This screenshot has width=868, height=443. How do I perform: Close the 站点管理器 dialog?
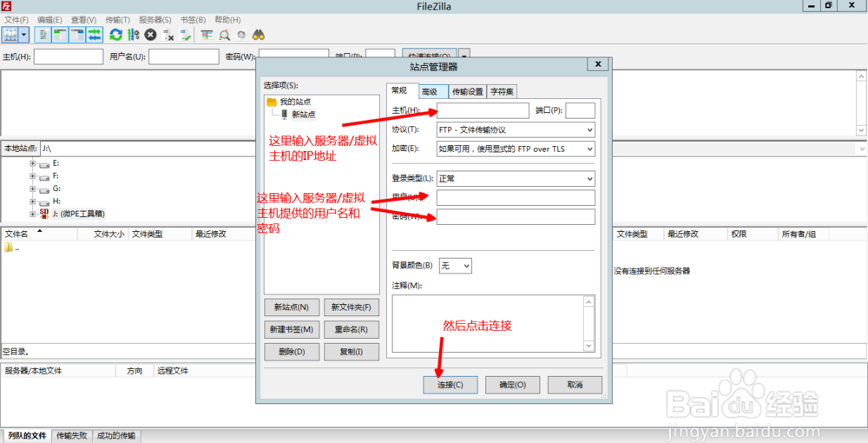click(x=598, y=64)
